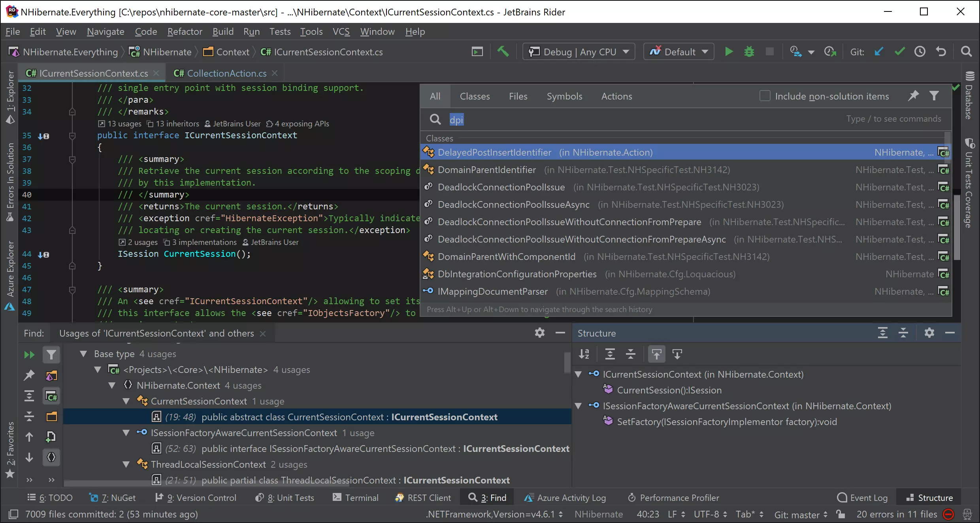The width and height of the screenshot is (980, 523).
Task: Select the Classes tab in search popup
Action: [475, 96]
